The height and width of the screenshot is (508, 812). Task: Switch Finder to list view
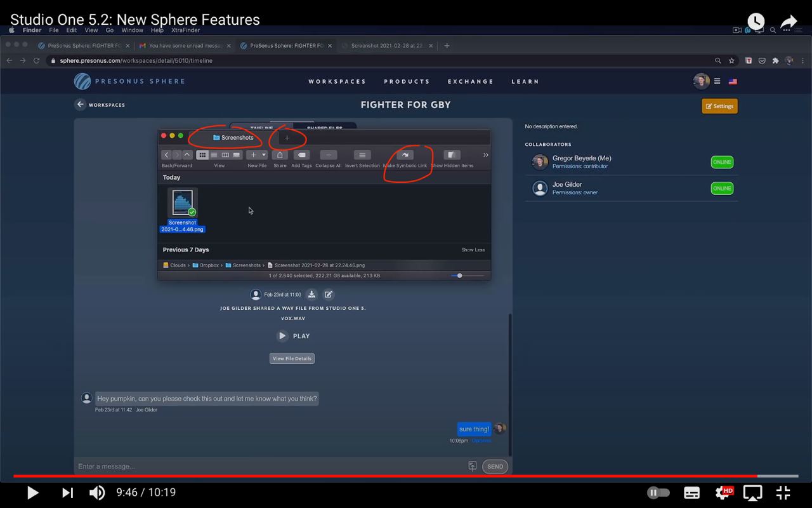coord(214,155)
